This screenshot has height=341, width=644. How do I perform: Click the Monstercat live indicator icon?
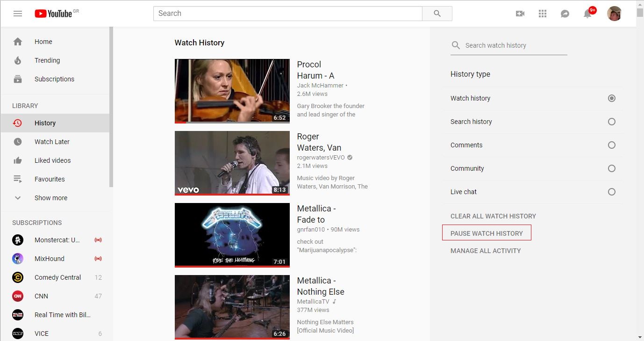[x=98, y=240]
